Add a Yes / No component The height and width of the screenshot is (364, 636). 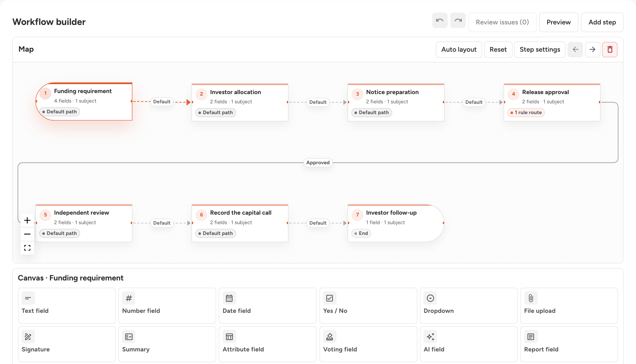(368, 305)
